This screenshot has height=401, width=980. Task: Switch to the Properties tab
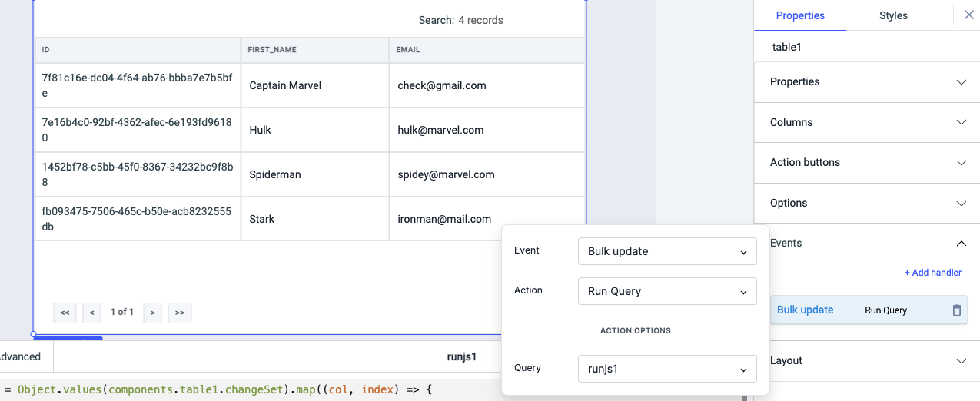pos(800,15)
